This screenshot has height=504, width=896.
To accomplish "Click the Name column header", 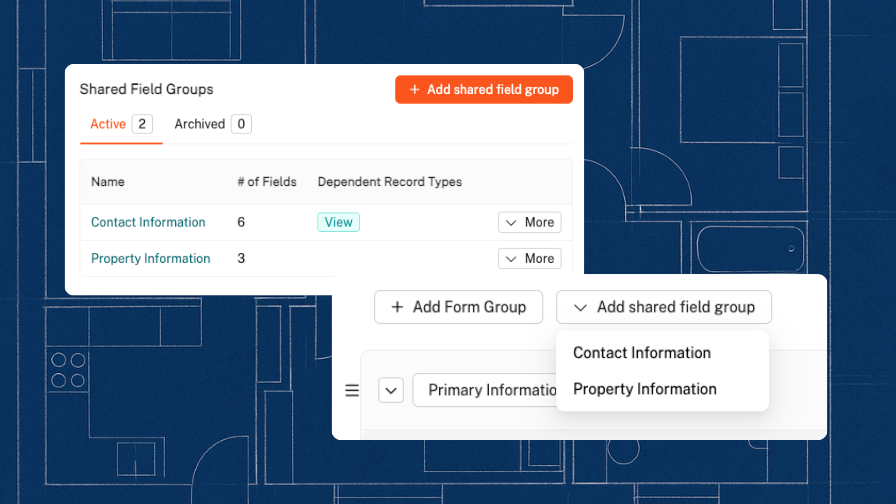I will [108, 182].
